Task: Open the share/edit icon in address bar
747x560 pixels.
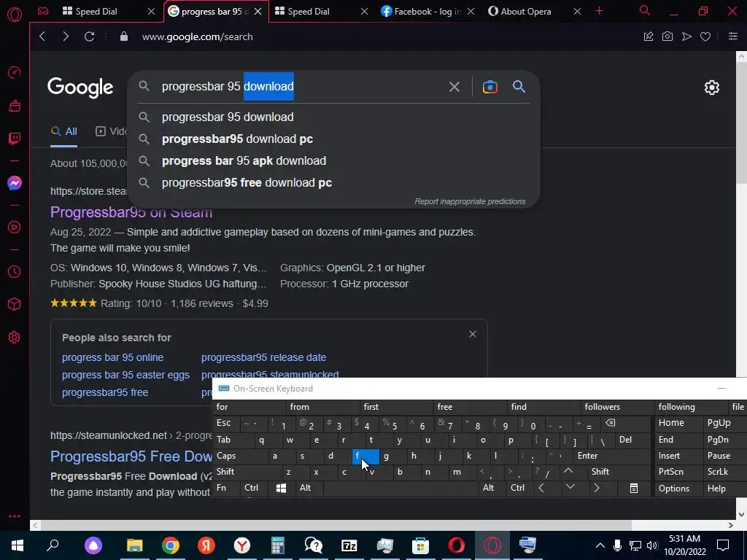Action: [649, 36]
